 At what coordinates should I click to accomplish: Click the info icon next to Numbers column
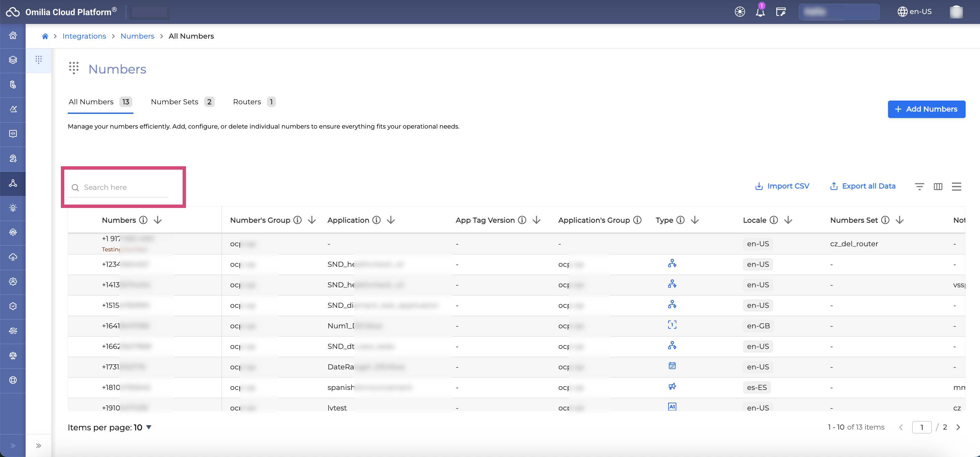(143, 220)
